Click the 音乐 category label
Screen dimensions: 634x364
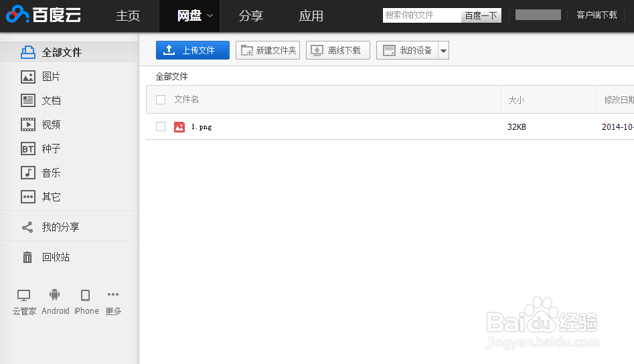(51, 173)
